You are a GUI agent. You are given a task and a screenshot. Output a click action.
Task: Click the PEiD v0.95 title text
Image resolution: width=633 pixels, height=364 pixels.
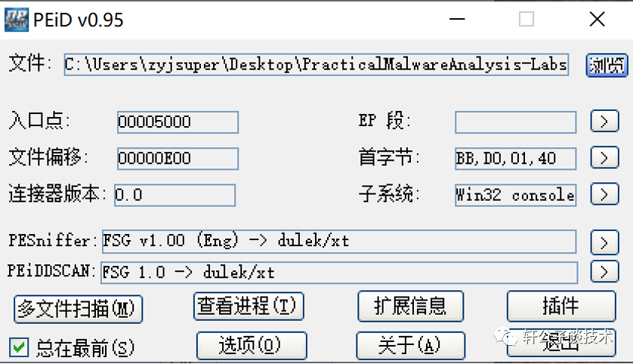[79, 20]
